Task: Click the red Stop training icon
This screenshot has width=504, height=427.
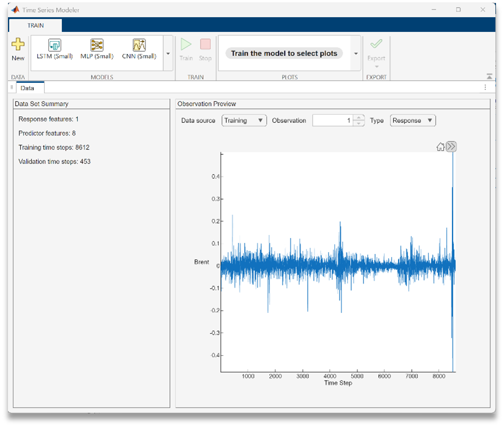Action: point(205,44)
